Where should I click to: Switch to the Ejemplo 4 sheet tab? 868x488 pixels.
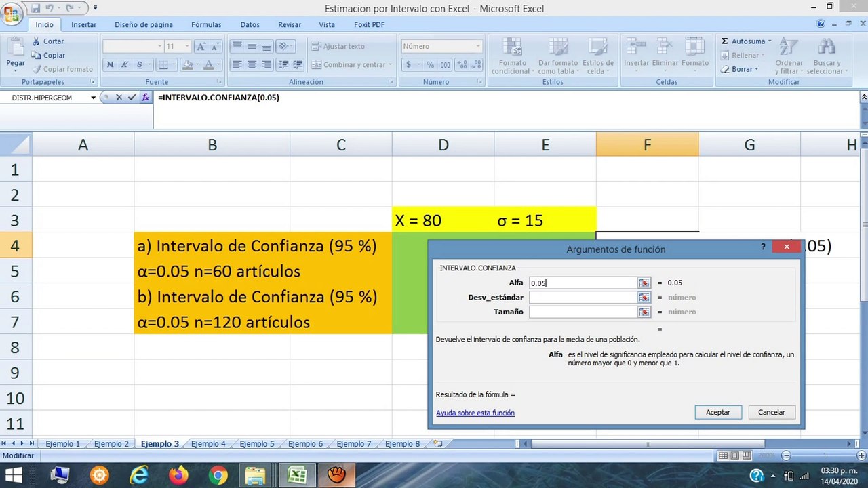coord(208,444)
